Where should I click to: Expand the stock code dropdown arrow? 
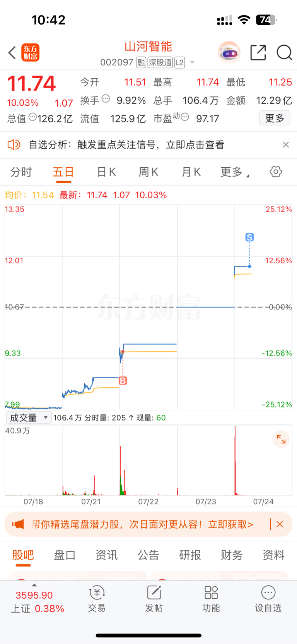pyautogui.click(x=192, y=62)
